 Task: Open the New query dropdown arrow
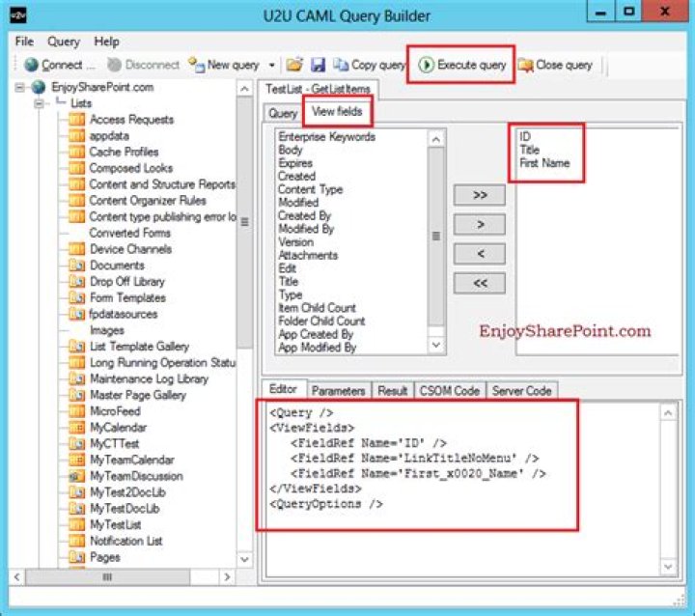pos(271,66)
